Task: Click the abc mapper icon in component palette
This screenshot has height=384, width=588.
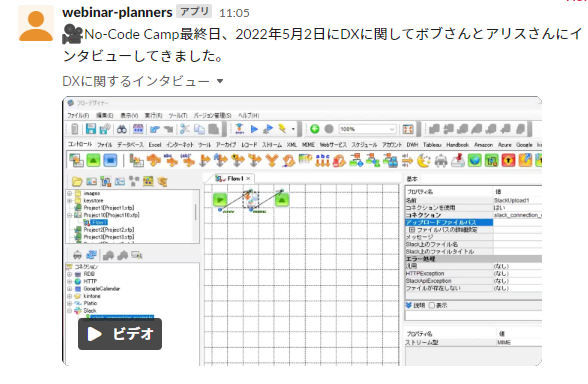Action: tap(322, 160)
